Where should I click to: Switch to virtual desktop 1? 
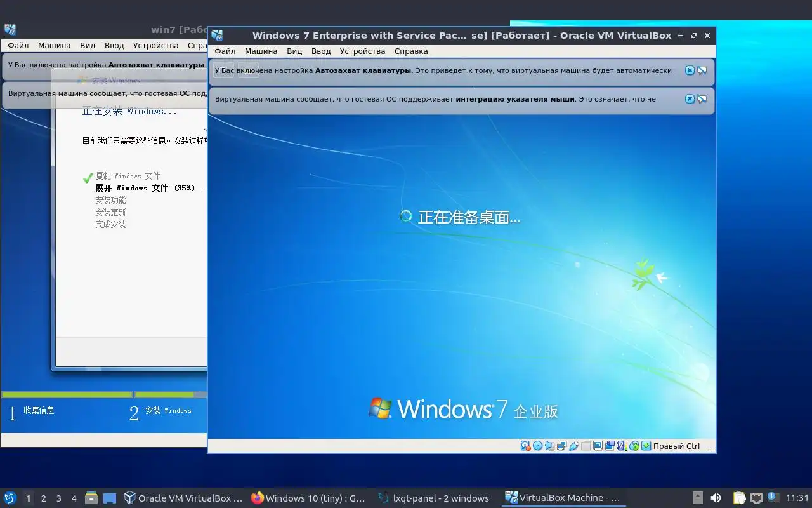pyautogui.click(x=28, y=498)
